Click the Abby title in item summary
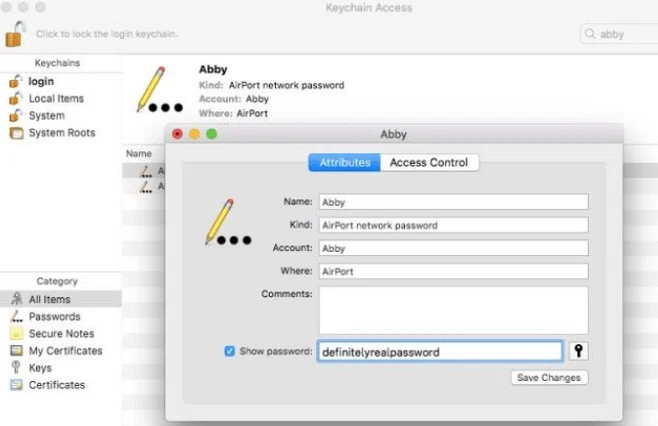Image resolution: width=658 pixels, height=426 pixels. 213,70
